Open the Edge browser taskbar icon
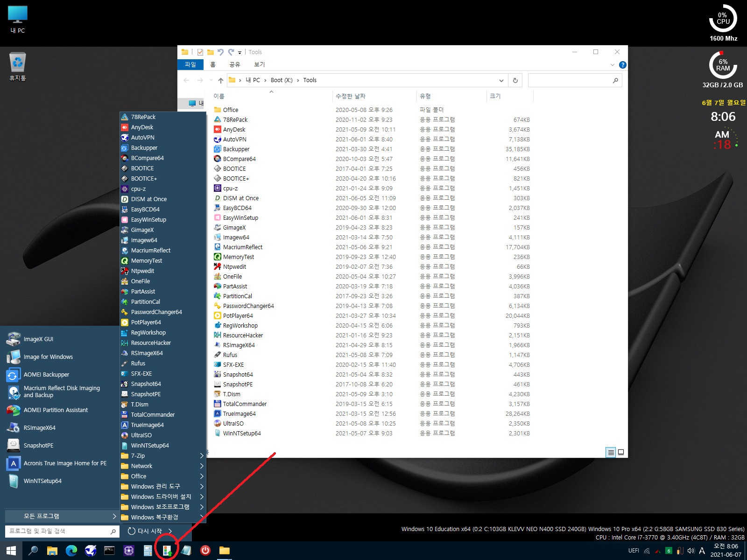747x560 pixels. pos(71,551)
